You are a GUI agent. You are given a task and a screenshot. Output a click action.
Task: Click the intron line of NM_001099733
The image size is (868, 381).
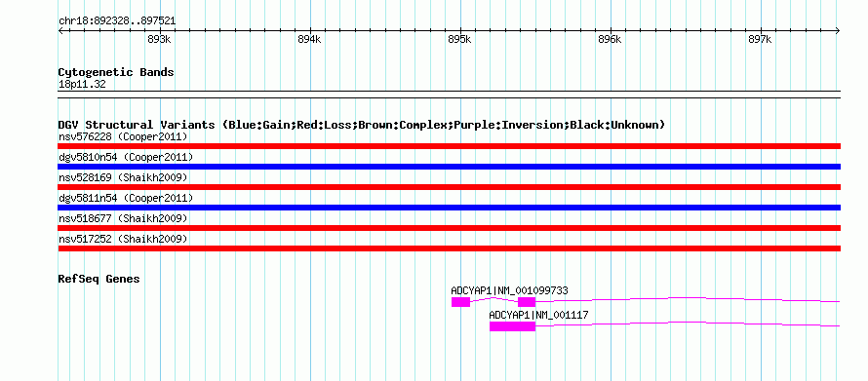[688, 300]
